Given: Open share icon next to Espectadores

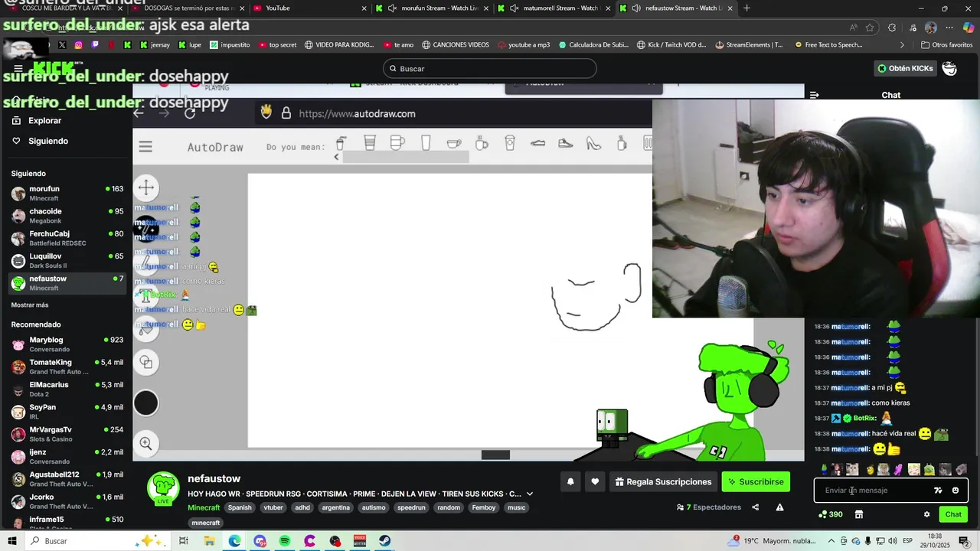Looking at the screenshot, I should point(755,507).
